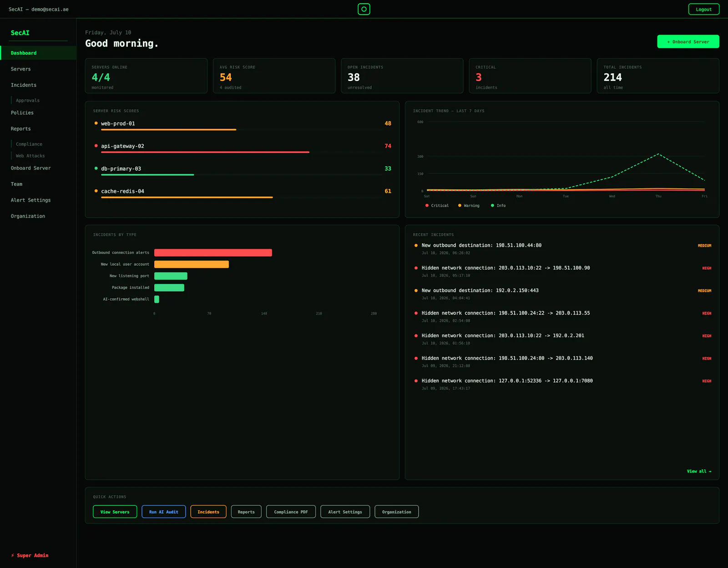
Task: Click the cache-redis-04 risk bar
Action: tap(187, 198)
